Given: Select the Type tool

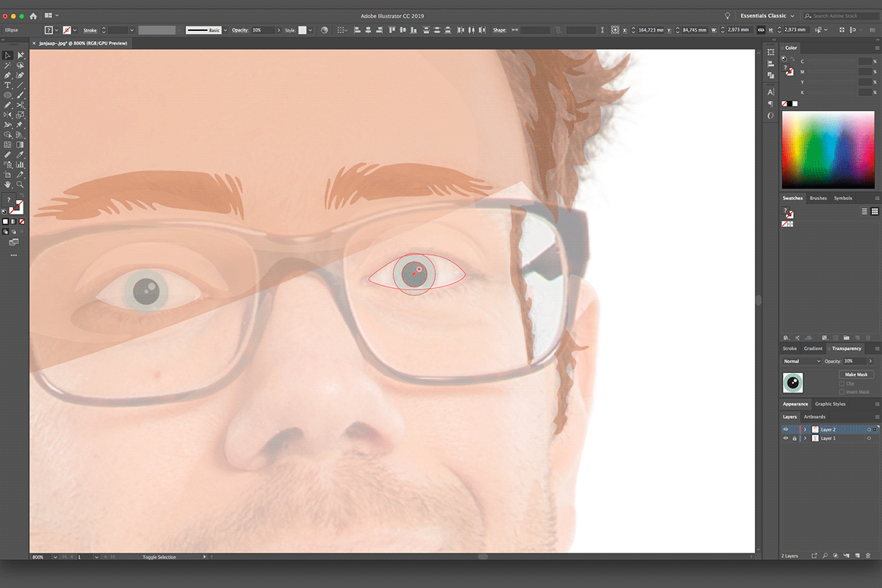Looking at the screenshot, I should point(7,86).
